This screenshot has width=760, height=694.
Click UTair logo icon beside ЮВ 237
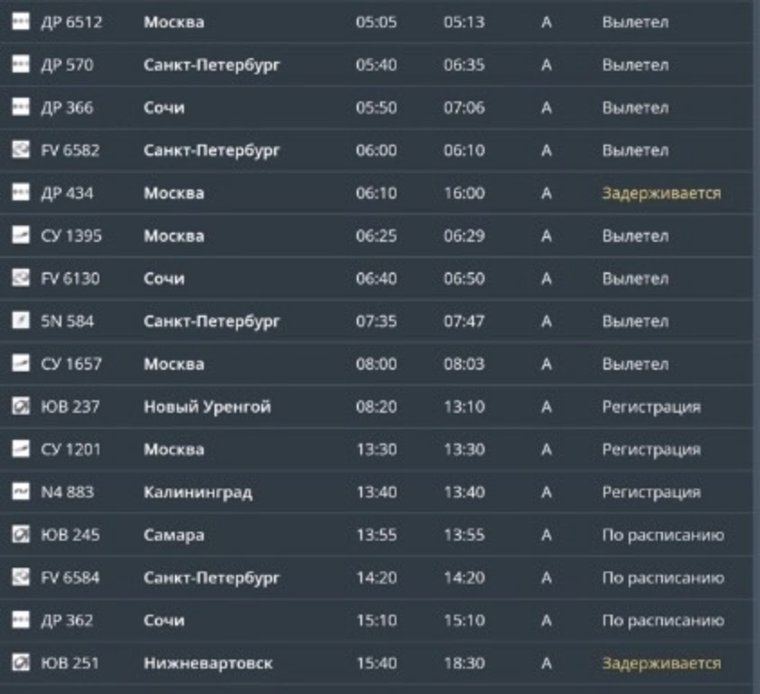[x=20, y=406]
